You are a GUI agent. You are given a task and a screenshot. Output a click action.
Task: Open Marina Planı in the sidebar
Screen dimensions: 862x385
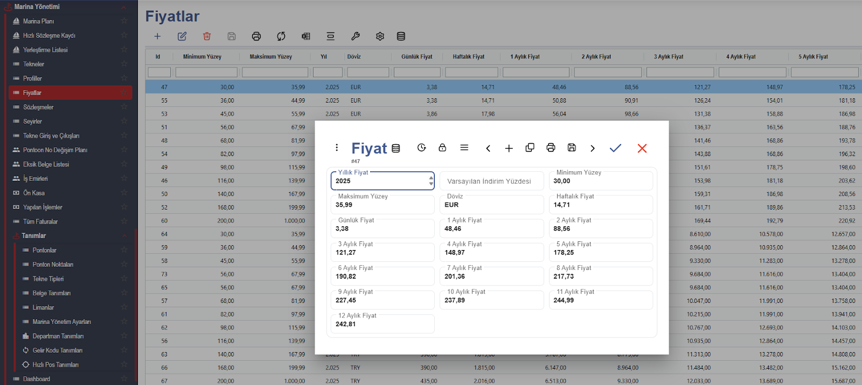38,21
